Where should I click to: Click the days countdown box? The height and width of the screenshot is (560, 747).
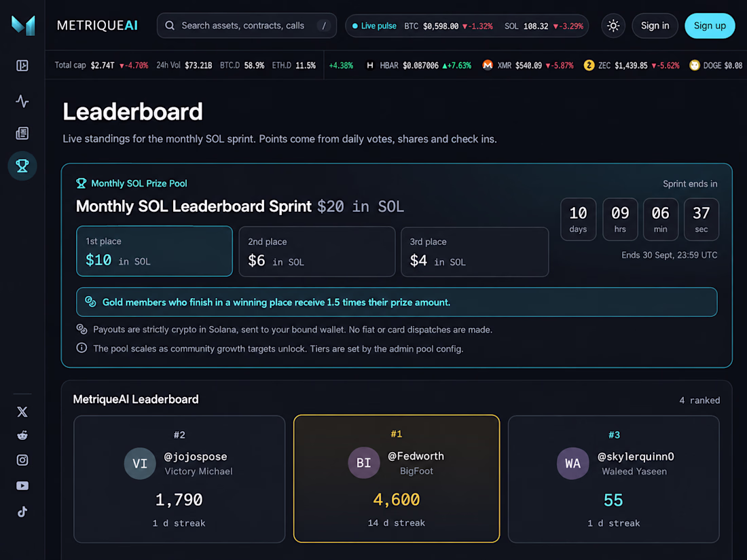click(578, 219)
